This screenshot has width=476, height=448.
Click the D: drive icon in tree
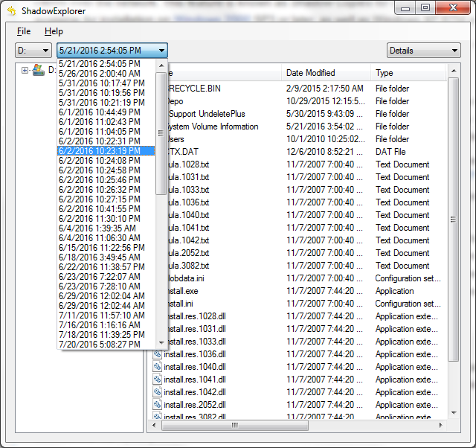(x=39, y=70)
